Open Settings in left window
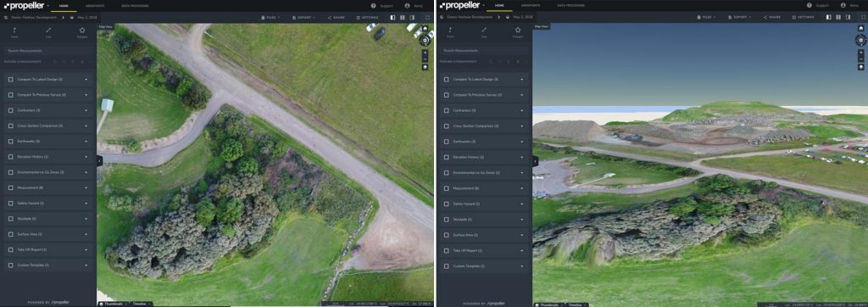This screenshot has height=307, width=868. tap(368, 17)
